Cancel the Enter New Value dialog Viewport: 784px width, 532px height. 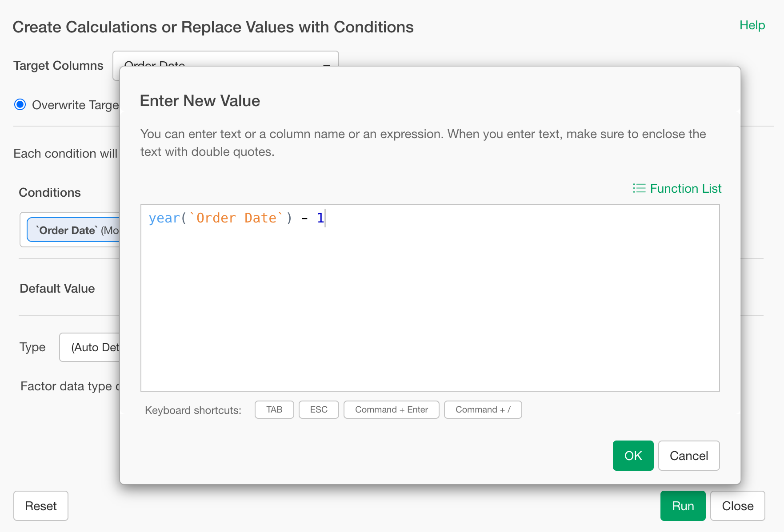688,456
